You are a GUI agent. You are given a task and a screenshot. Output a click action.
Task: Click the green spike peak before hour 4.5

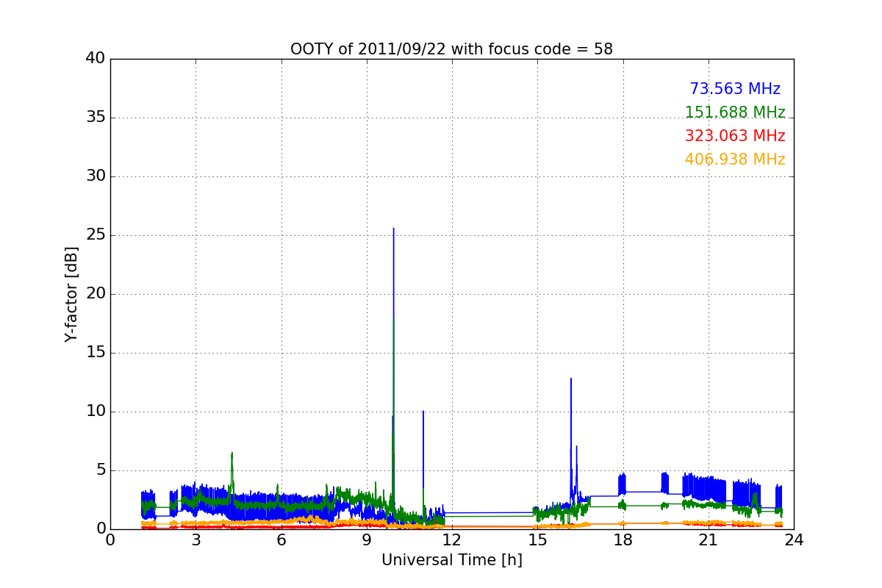tap(232, 453)
